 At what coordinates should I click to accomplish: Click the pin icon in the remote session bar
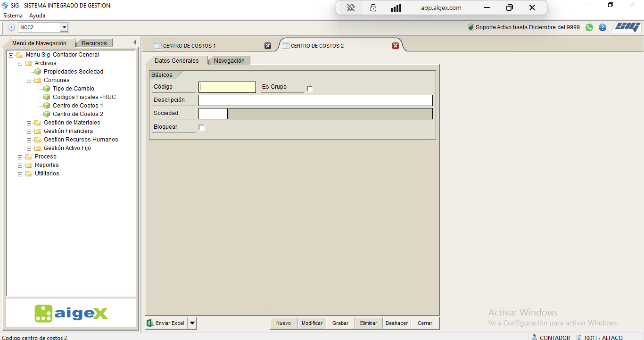tap(350, 8)
